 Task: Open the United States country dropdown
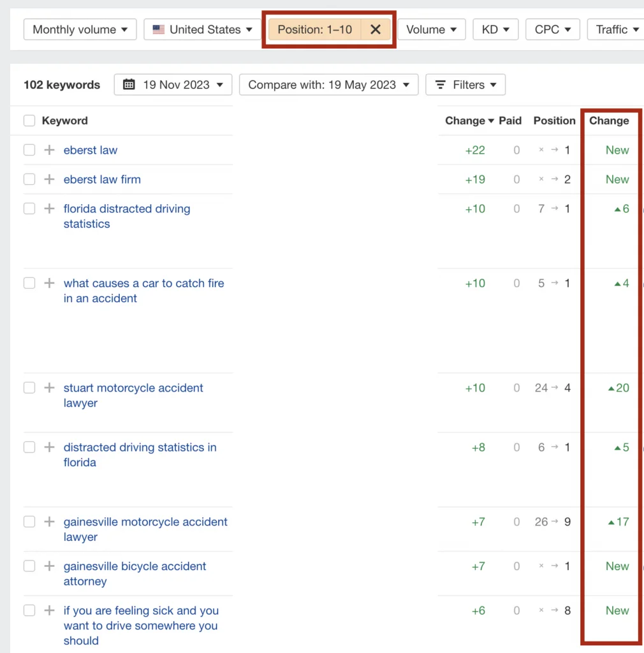(x=202, y=29)
